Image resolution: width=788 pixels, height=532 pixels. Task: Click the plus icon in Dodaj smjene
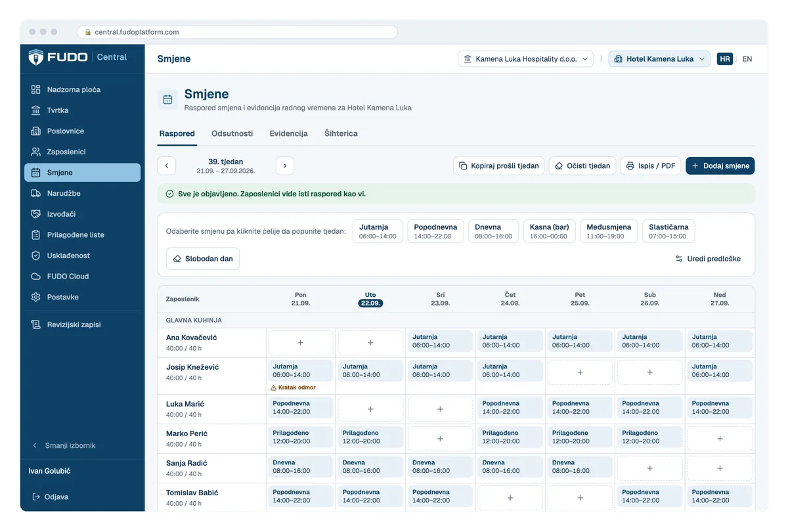point(695,166)
